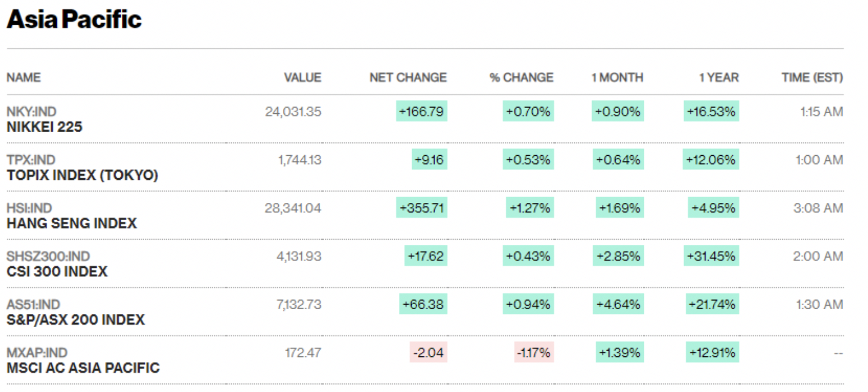Click the Hang Seng value 28,341.04
The height and width of the screenshot is (392, 868).
tap(293, 208)
